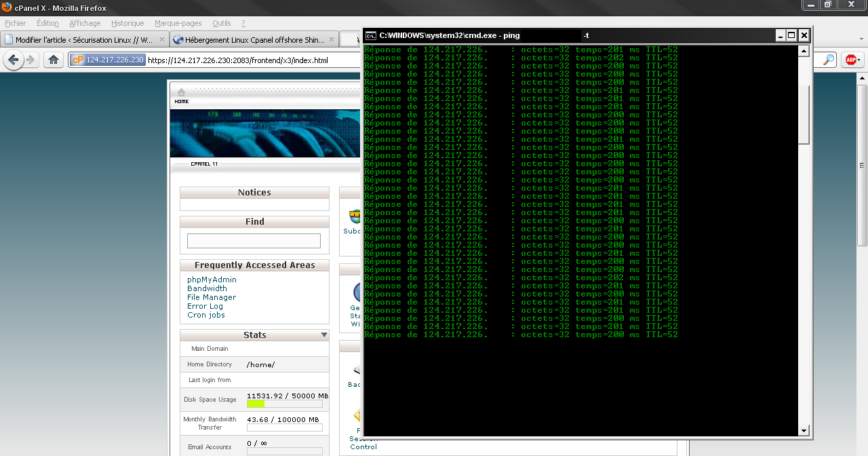Switch to the Hébergement Linux Cpanel tab
Viewport: 868px width, 456px height.
[252, 39]
